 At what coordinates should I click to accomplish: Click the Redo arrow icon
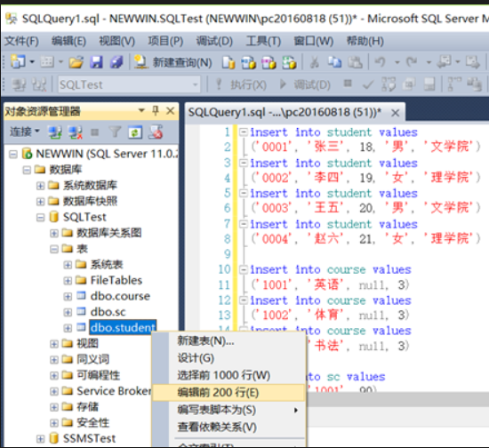coord(412,62)
